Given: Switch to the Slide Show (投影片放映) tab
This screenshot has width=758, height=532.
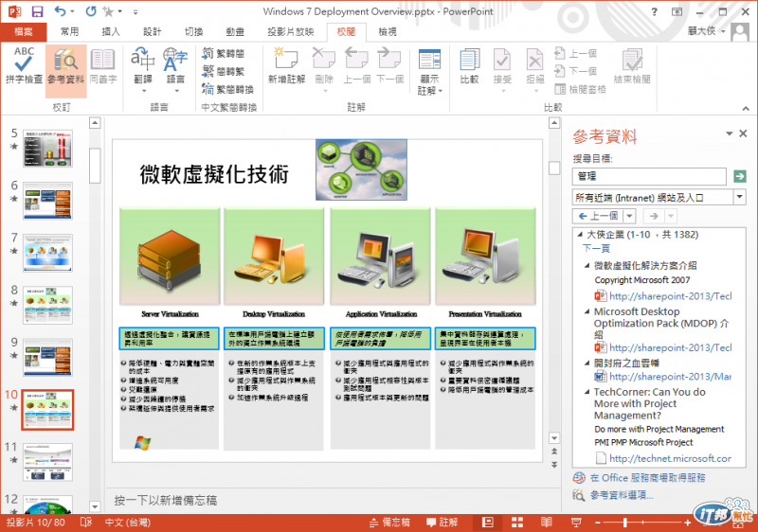Looking at the screenshot, I should (x=291, y=32).
